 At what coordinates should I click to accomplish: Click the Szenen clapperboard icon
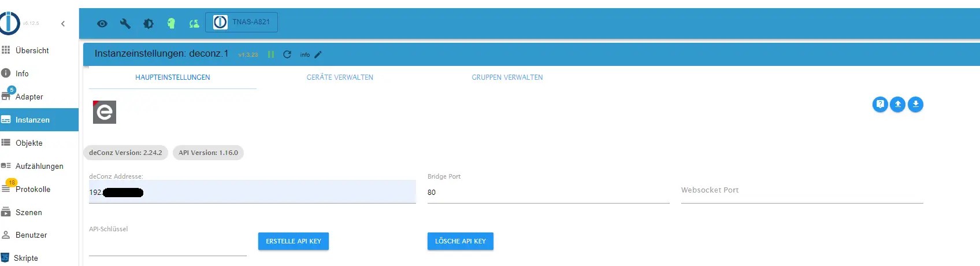coord(6,212)
